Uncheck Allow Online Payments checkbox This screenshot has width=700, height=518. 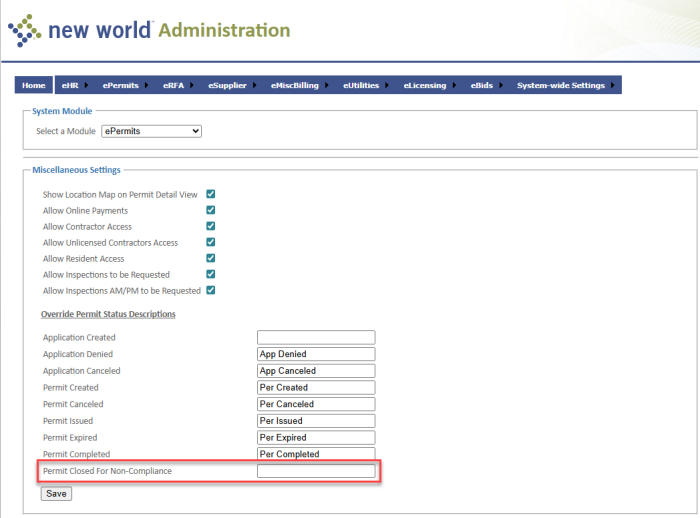[x=211, y=210]
